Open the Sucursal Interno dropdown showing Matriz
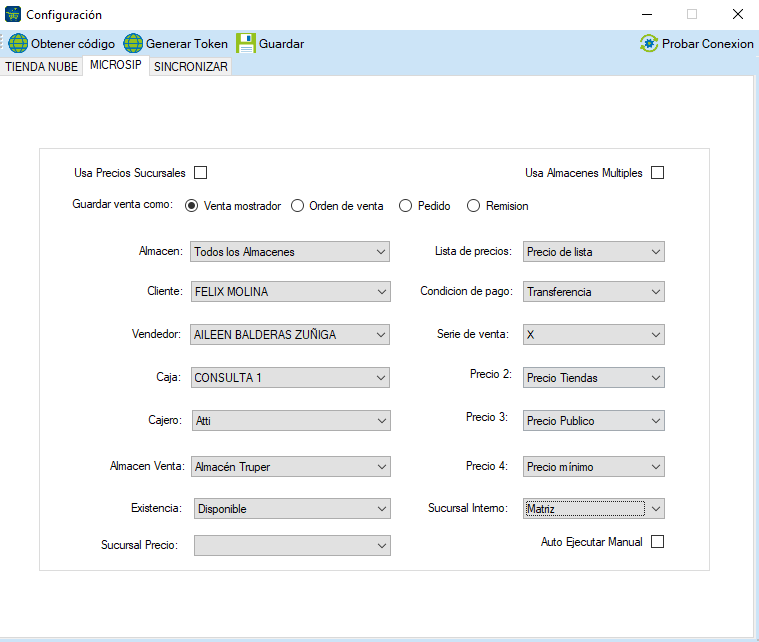 click(x=593, y=509)
